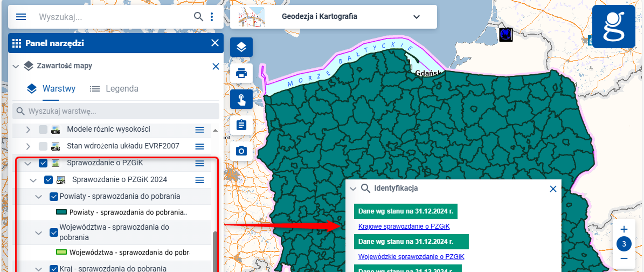Image resolution: width=644 pixels, height=272 pixels.
Task: Collapse Sprawozdanie o PZGiK group
Action: 28,164
